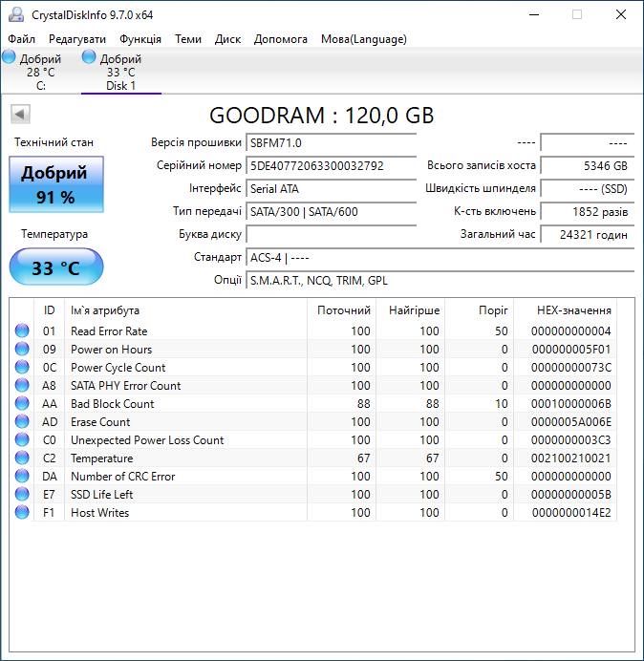Click the 24321 годин power on hours value
The height and width of the screenshot is (661, 644).
pyautogui.click(x=587, y=234)
